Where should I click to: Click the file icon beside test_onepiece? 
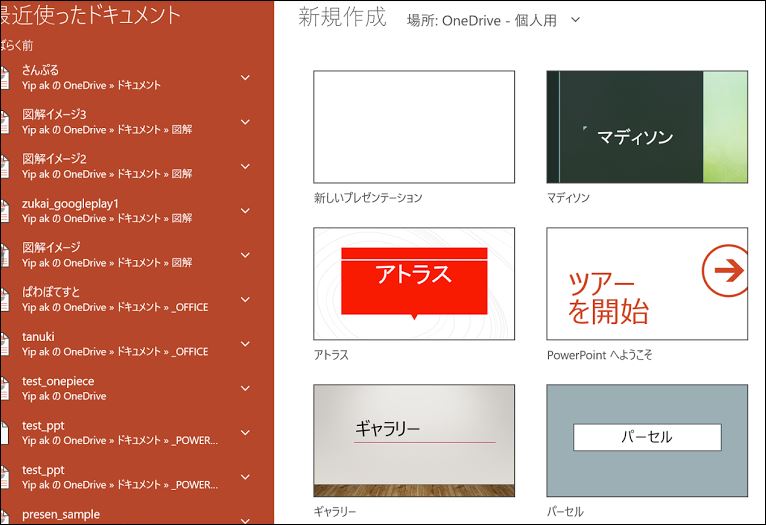pyautogui.click(x=4, y=389)
